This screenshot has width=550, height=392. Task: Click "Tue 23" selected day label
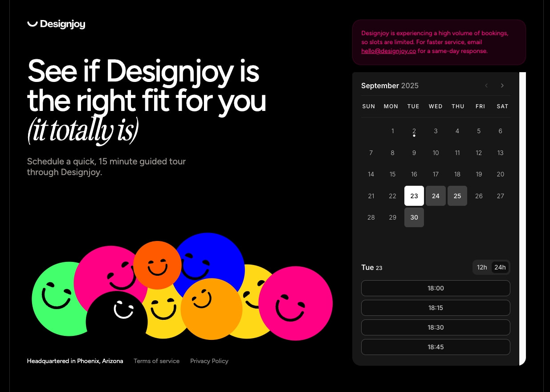[372, 267]
